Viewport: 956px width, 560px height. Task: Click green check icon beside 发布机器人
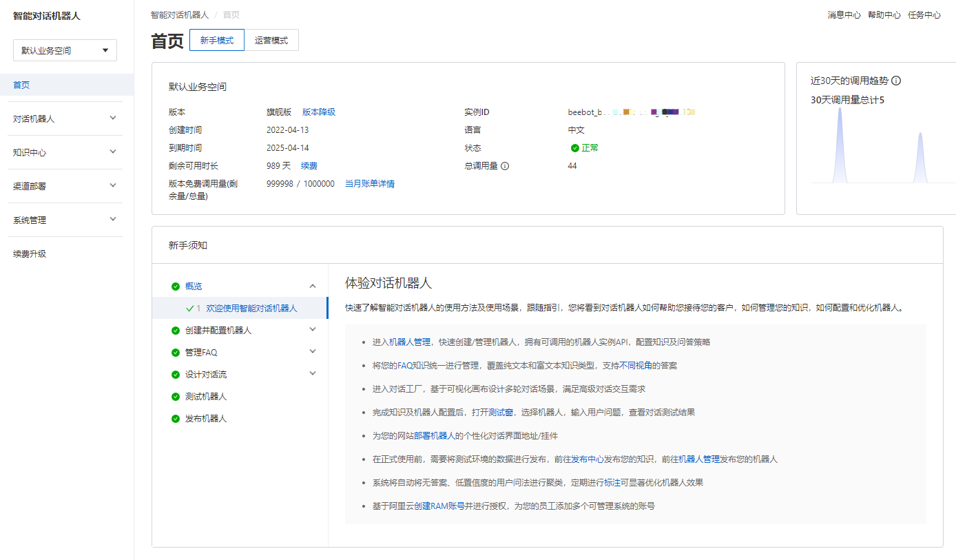point(176,419)
